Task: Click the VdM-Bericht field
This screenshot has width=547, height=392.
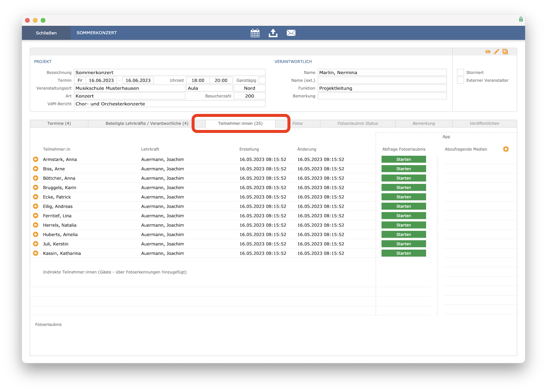Action: coord(170,104)
